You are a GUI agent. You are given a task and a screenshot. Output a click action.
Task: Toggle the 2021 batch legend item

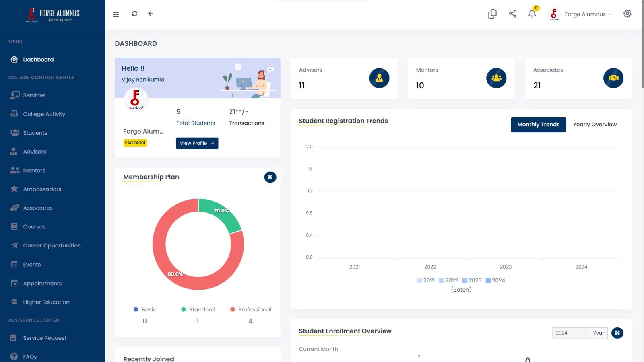coord(426,280)
